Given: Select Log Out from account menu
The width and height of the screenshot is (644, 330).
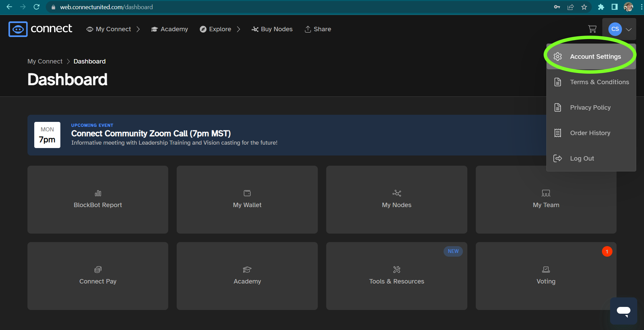Looking at the screenshot, I should click(582, 159).
